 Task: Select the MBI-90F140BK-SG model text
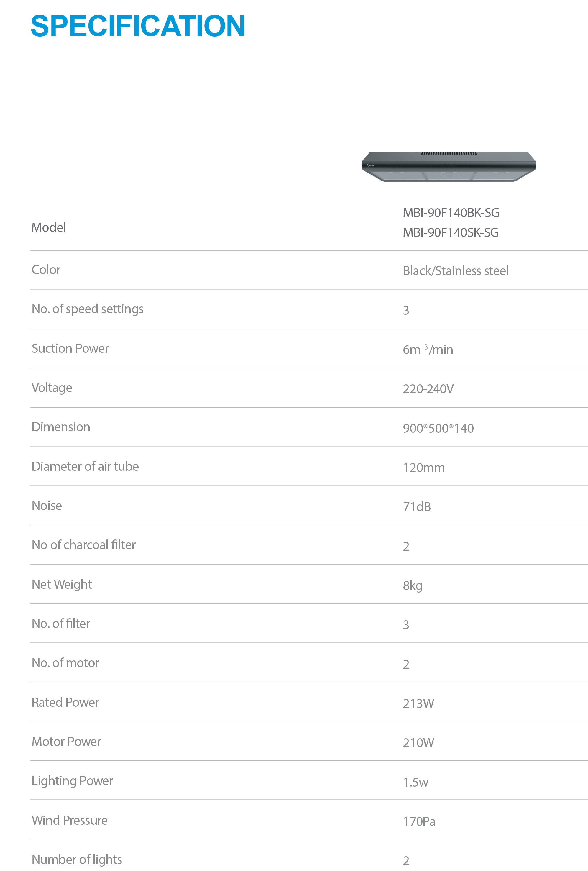coord(451,213)
